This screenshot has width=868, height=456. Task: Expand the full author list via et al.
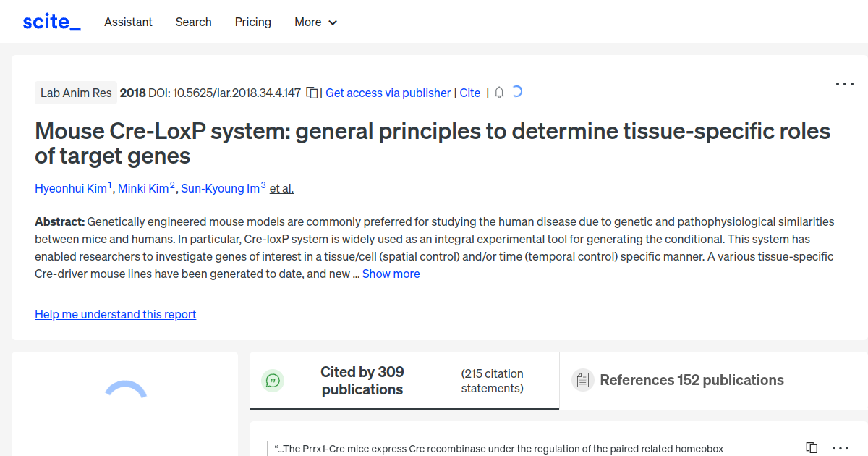(x=281, y=188)
